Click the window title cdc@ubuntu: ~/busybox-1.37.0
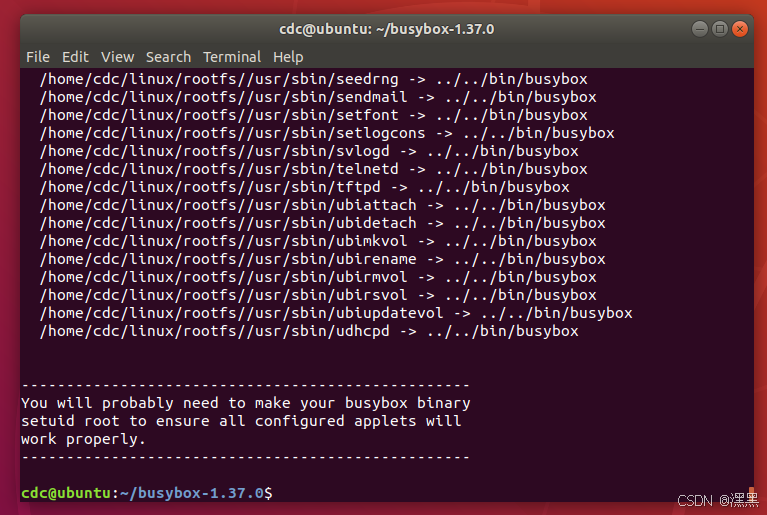Screen dimensions: 767x515 [386, 29]
